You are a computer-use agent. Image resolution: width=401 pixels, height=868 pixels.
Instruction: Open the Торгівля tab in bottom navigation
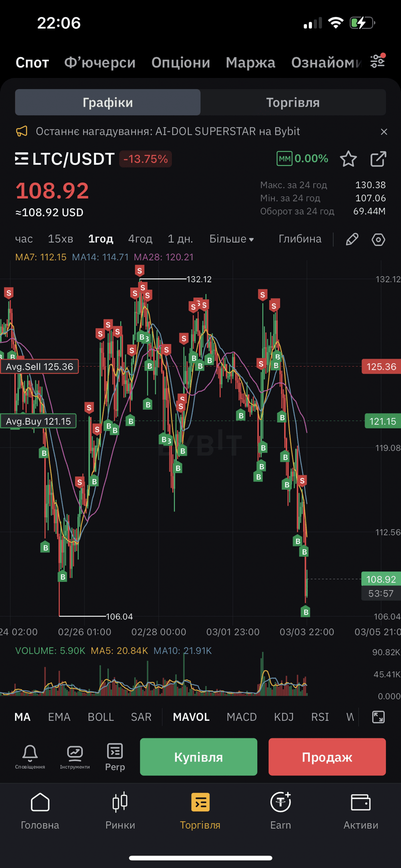click(200, 811)
